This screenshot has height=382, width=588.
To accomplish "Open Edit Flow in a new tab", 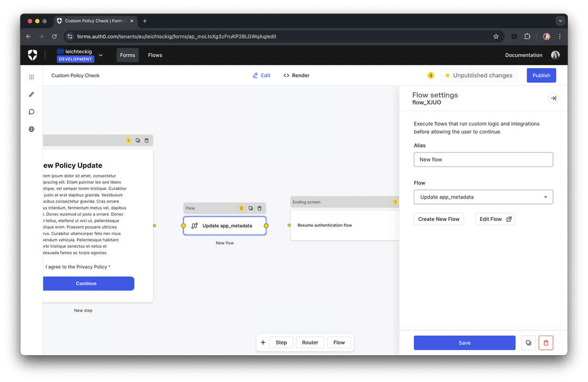I will [x=494, y=219].
